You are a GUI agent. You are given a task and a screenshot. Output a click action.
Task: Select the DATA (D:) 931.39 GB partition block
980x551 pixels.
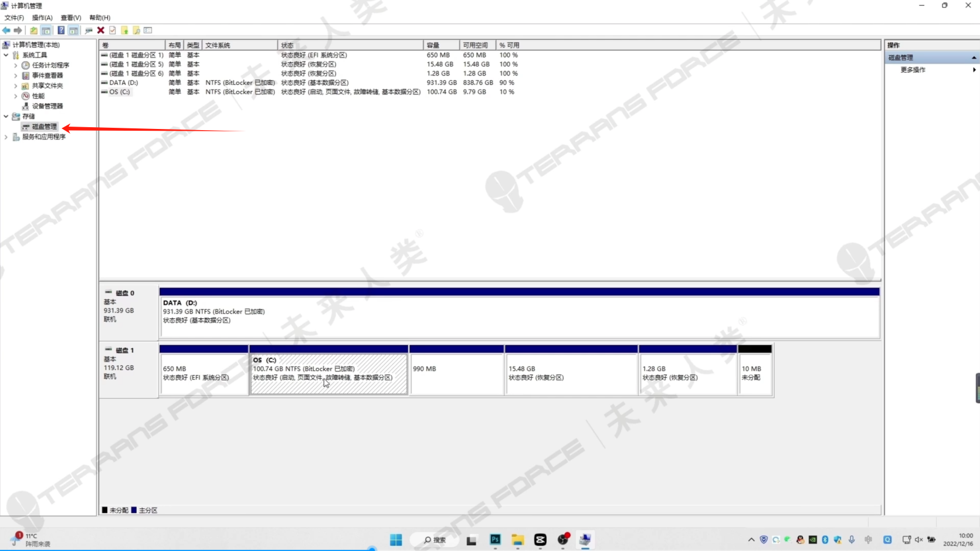520,312
